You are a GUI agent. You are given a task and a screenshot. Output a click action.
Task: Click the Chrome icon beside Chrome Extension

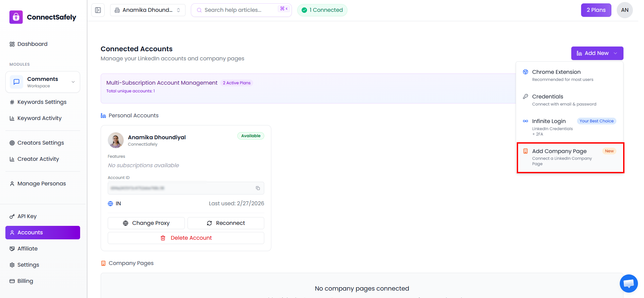(x=525, y=72)
